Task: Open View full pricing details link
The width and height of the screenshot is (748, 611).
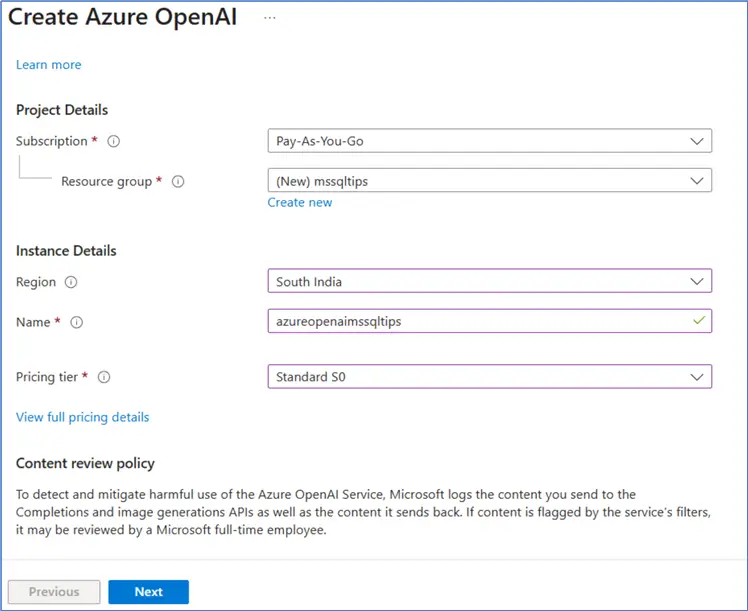Action: [83, 417]
